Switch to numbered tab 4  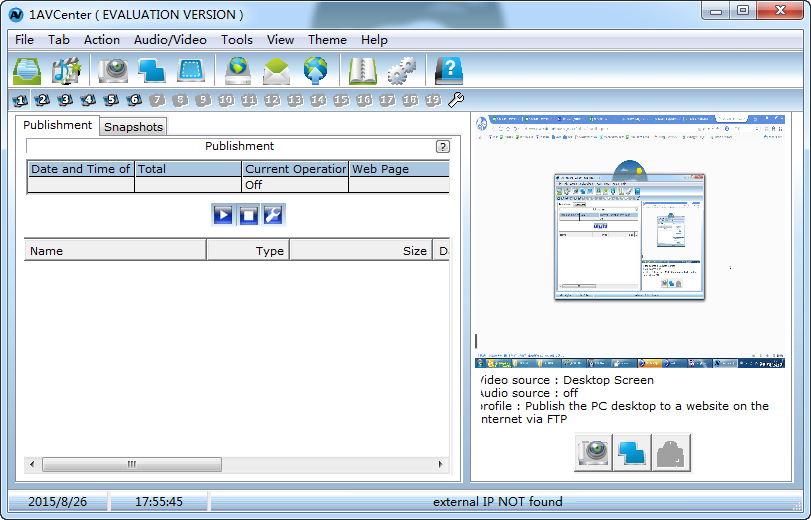click(x=88, y=100)
